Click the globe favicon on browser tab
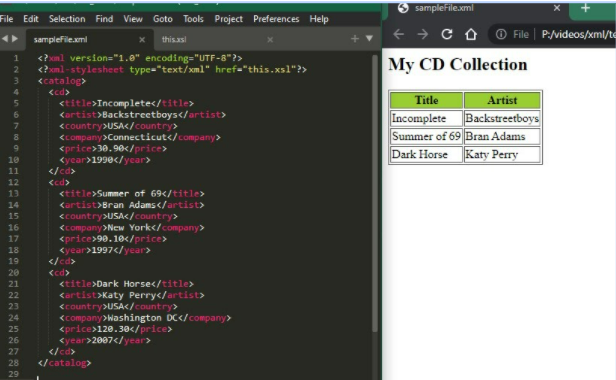616x380 pixels. click(403, 8)
